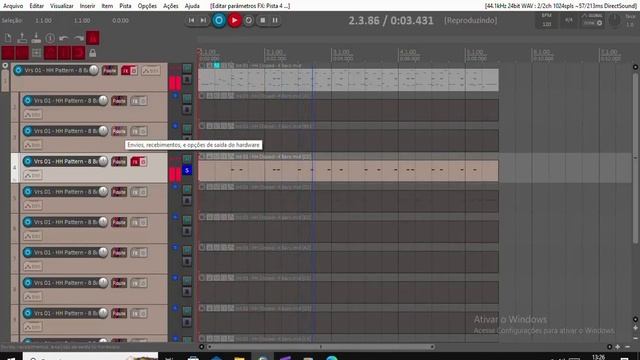Go to project start in transport
The image size is (640, 360).
pyautogui.click(x=191, y=20)
